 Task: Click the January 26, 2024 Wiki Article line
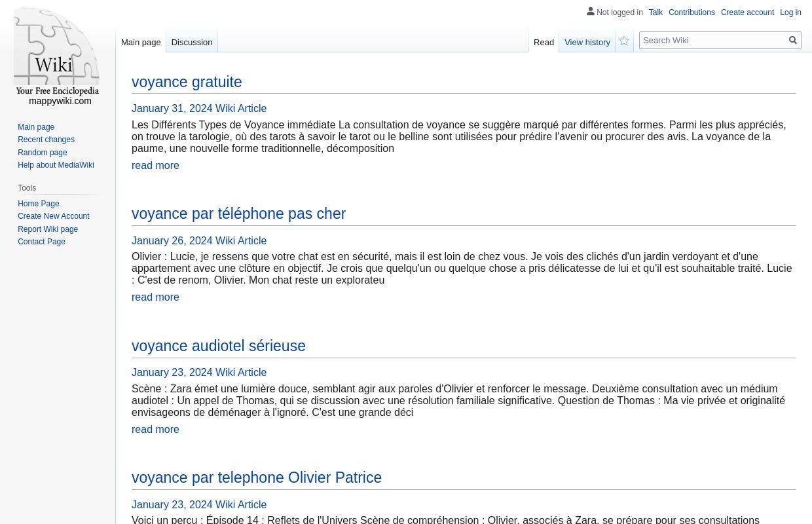pos(199,240)
